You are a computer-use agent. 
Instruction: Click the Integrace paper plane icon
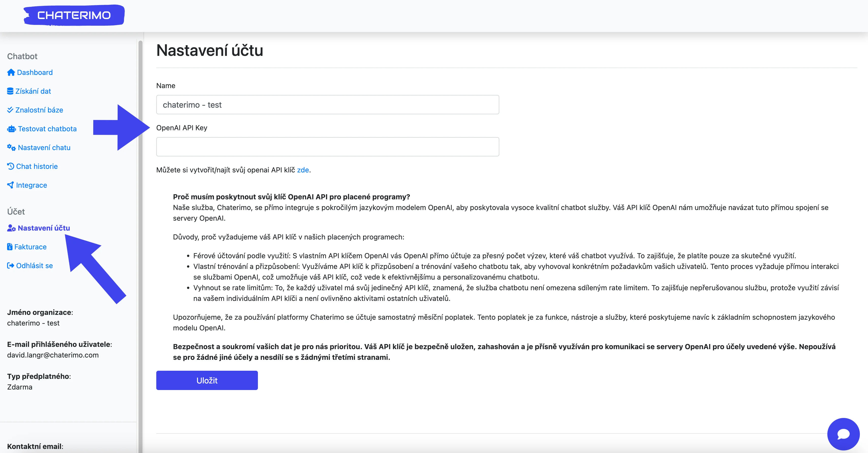pos(11,185)
